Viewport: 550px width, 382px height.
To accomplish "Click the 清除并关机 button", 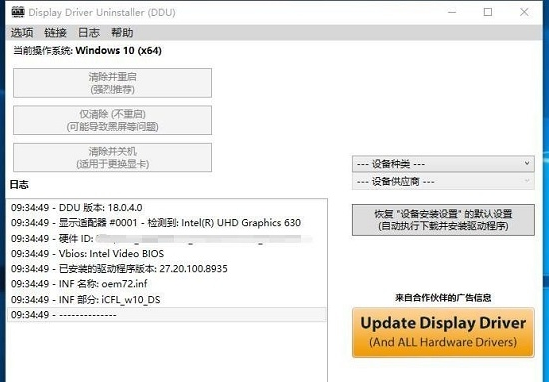I will 113,158.
